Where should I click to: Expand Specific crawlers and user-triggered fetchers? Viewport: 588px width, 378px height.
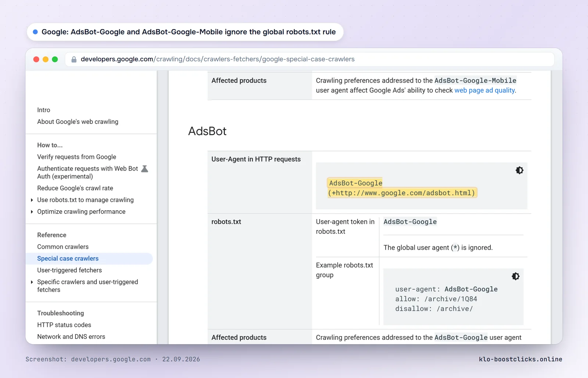pos(32,282)
